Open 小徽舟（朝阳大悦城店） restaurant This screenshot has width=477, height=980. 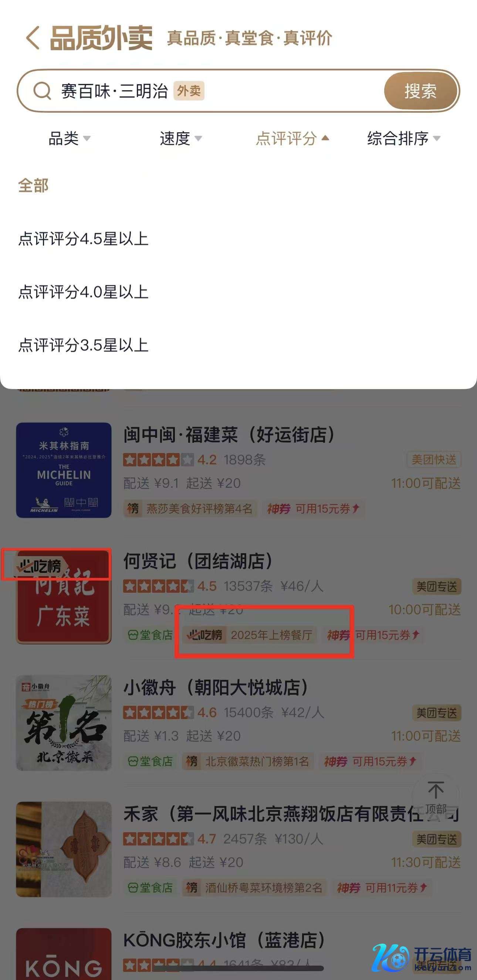pos(216,687)
